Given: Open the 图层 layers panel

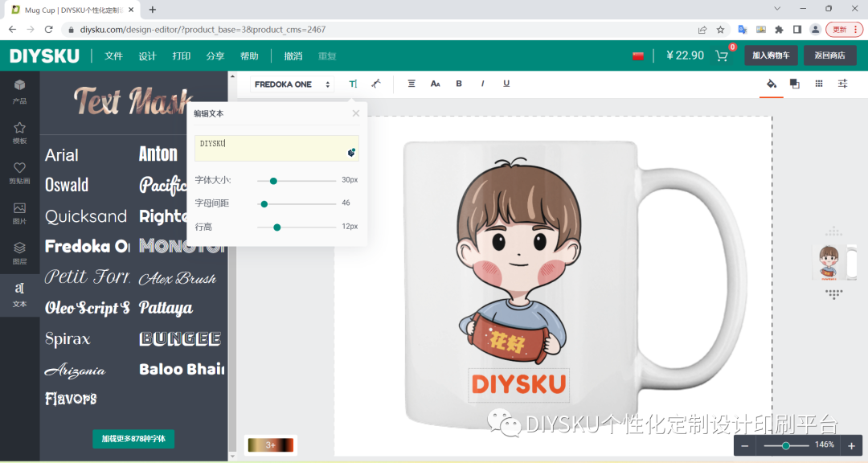Looking at the screenshot, I should click(19, 253).
